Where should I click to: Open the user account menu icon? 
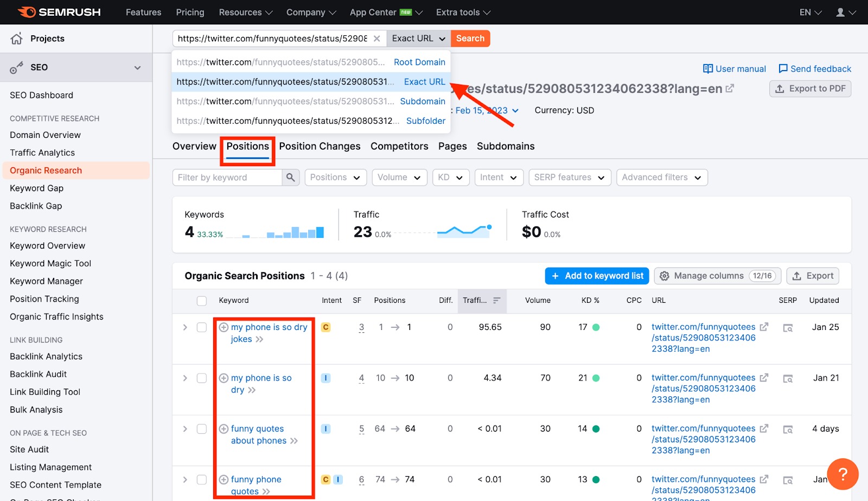click(840, 12)
